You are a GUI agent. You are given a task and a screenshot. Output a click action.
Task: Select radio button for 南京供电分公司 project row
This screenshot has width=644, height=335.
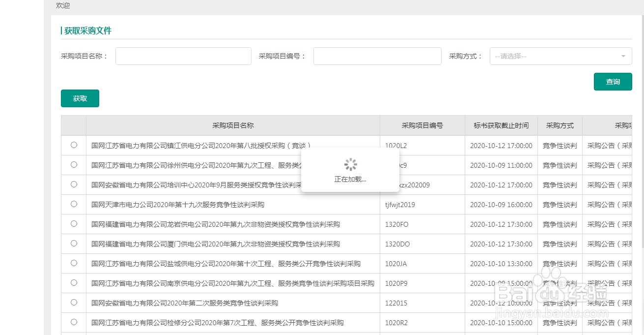[74, 283]
